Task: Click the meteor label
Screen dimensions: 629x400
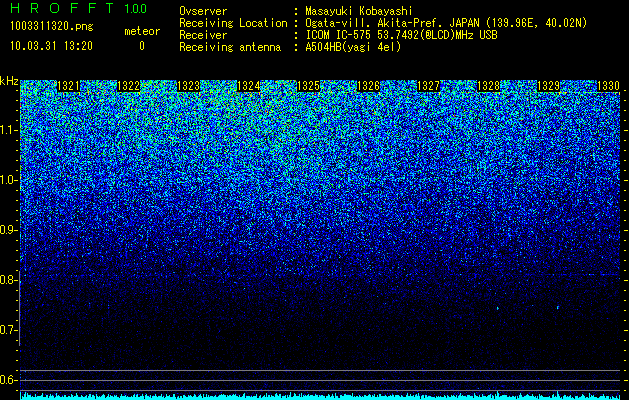Action: tap(142, 31)
